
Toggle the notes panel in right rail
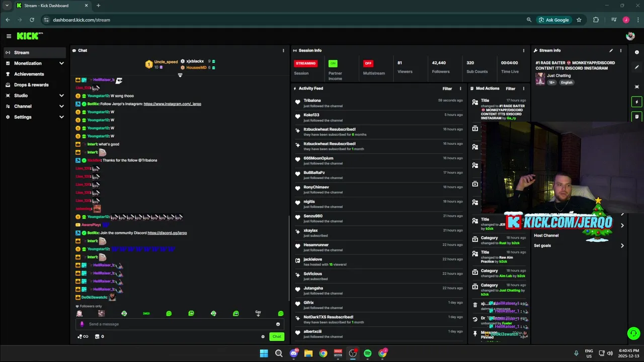coord(636,117)
